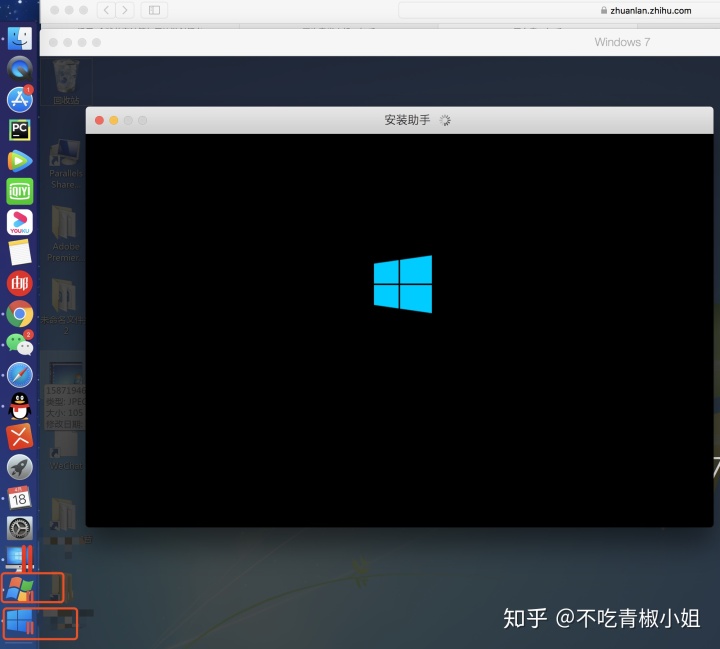
Task: Open the red postal mail app icon
Action: pos(20,283)
